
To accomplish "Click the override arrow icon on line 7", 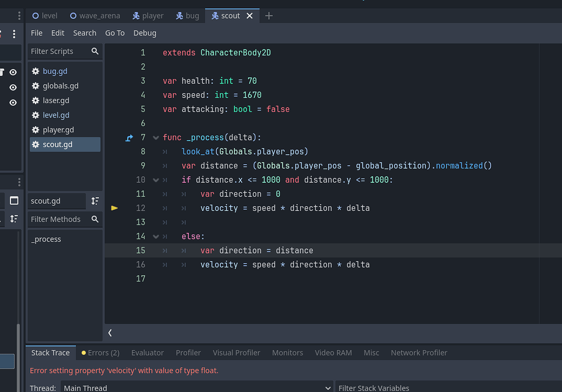I will 129,138.
